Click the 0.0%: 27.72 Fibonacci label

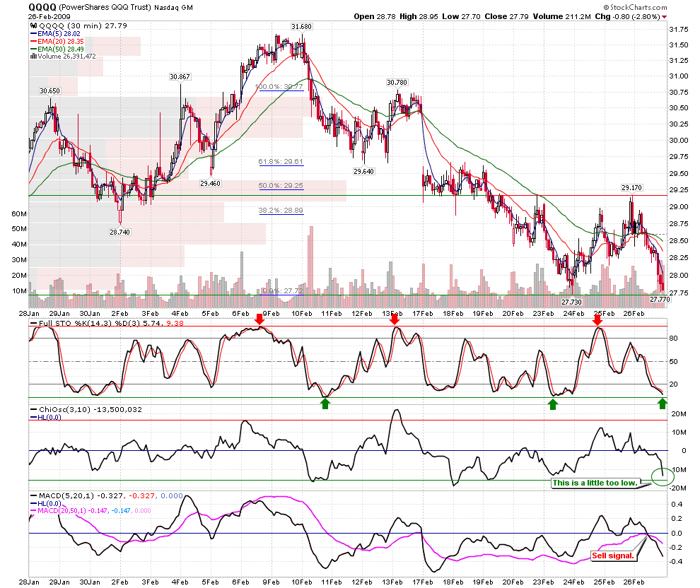point(282,291)
